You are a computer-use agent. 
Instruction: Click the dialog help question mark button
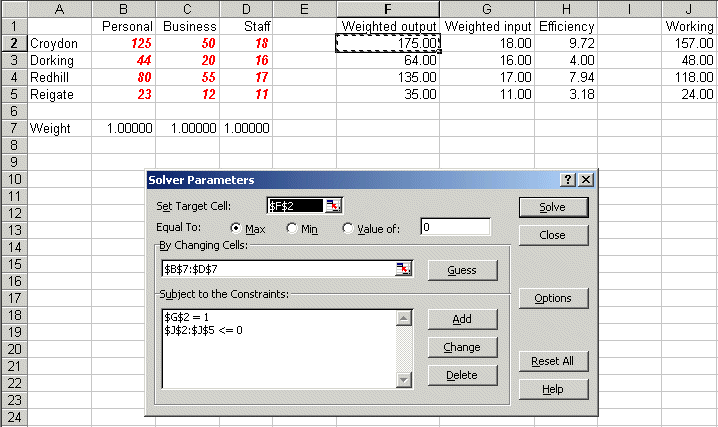click(x=568, y=180)
